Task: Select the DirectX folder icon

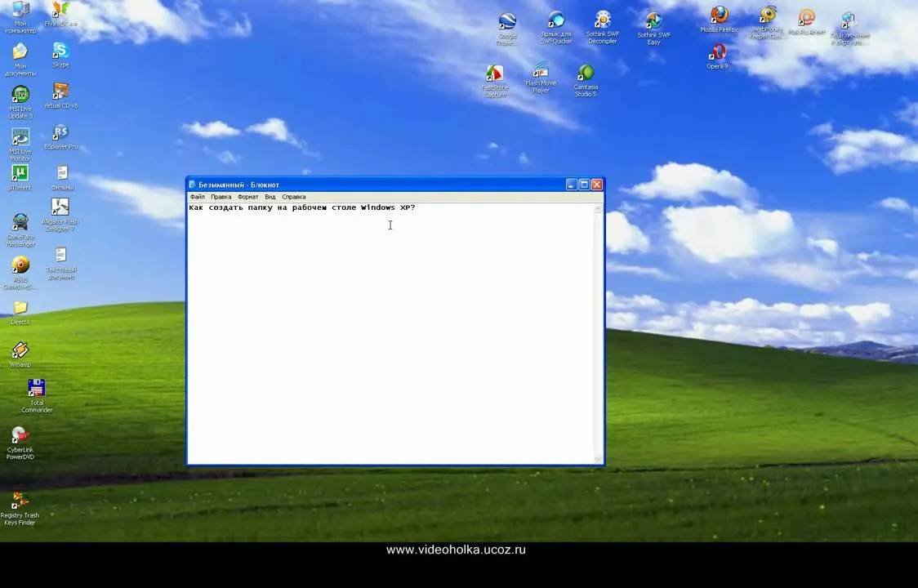Action: click(20, 313)
